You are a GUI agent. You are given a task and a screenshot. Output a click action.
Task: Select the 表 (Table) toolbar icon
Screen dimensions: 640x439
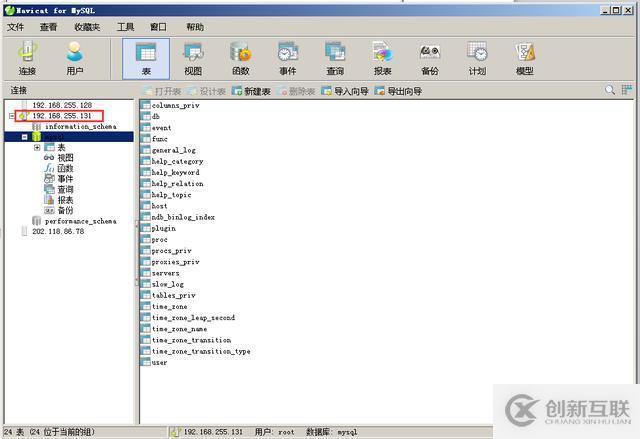pyautogui.click(x=146, y=58)
